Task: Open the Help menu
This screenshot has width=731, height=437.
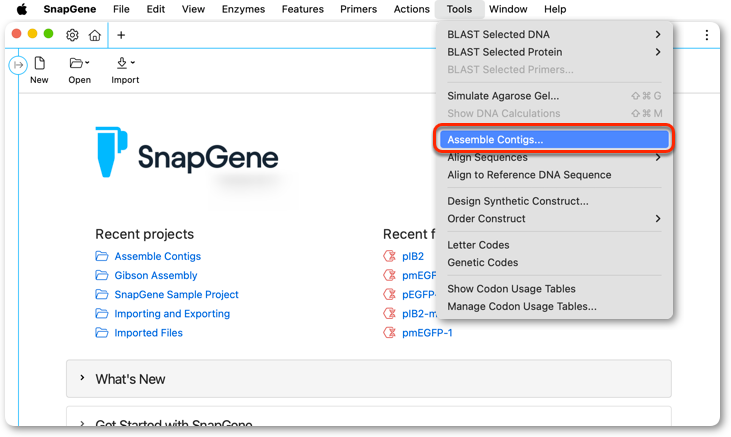Action: tap(555, 9)
